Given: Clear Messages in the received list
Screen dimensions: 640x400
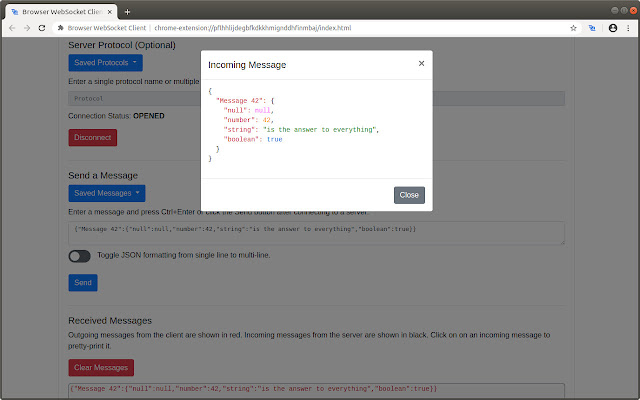Looking at the screenshot, I should coord(100,368).
